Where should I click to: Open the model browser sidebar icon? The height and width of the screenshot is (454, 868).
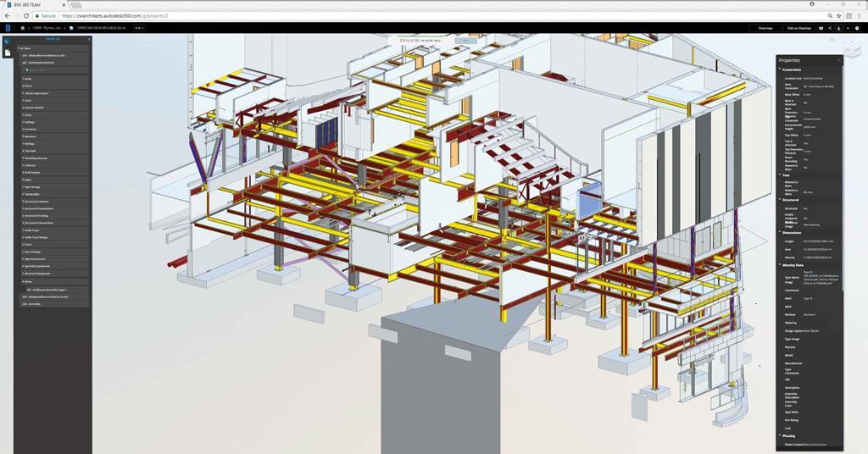pos(7,41)
